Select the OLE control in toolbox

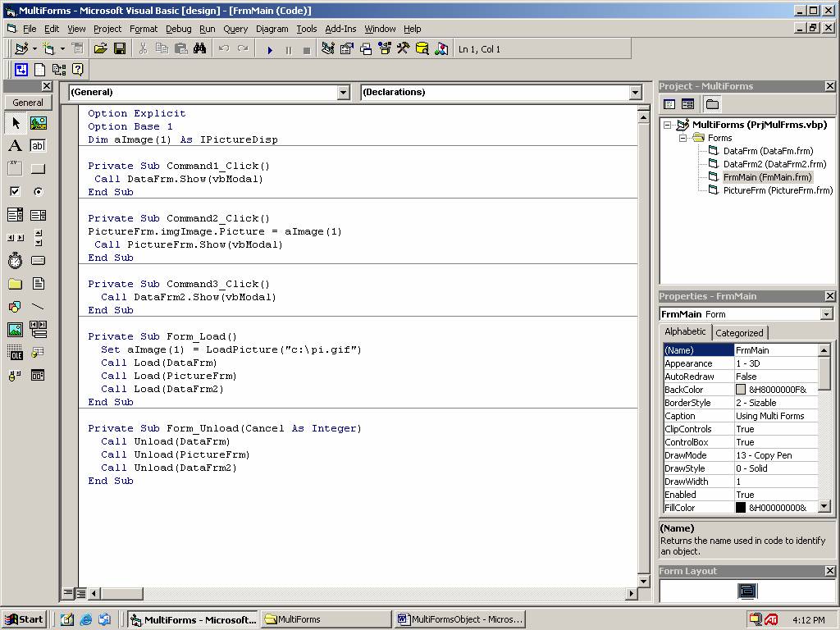[x=15, y=353]
